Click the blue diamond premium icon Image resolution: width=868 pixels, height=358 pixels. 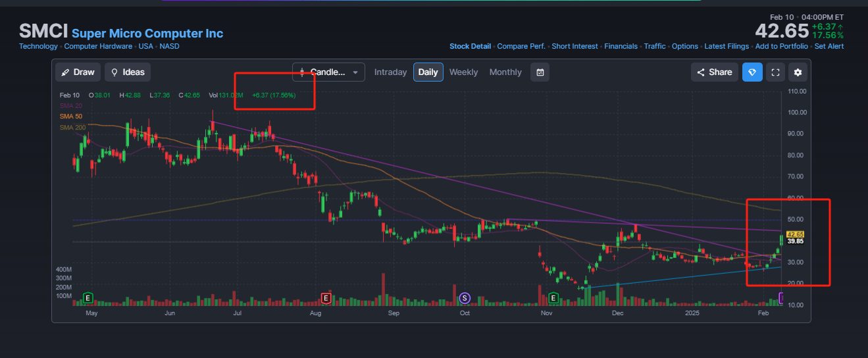(x=752, y=72)
